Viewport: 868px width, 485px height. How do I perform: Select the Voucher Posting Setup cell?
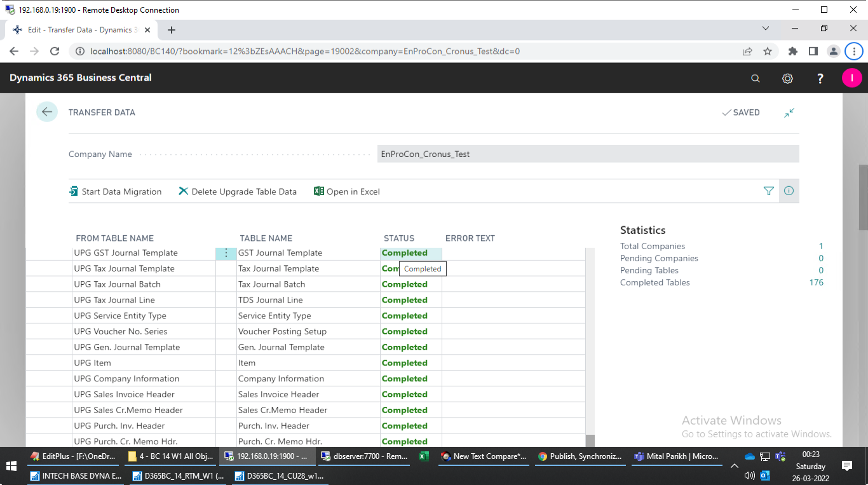pos(308,332)
